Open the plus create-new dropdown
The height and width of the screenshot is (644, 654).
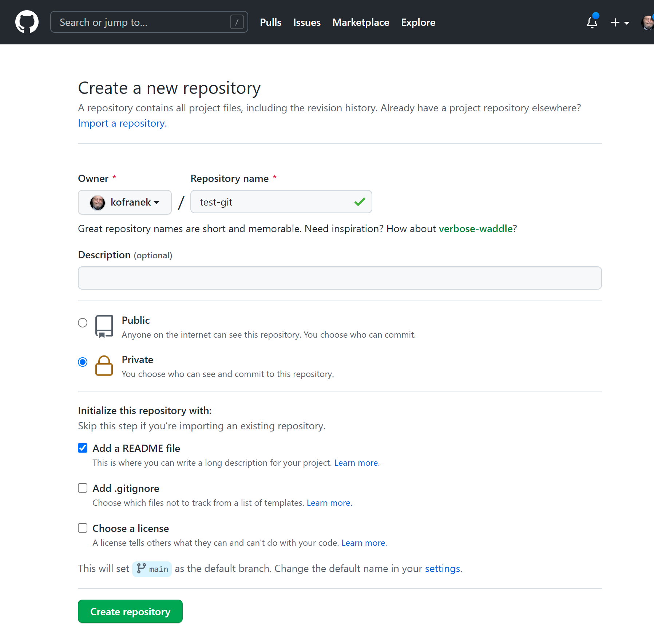619,23
